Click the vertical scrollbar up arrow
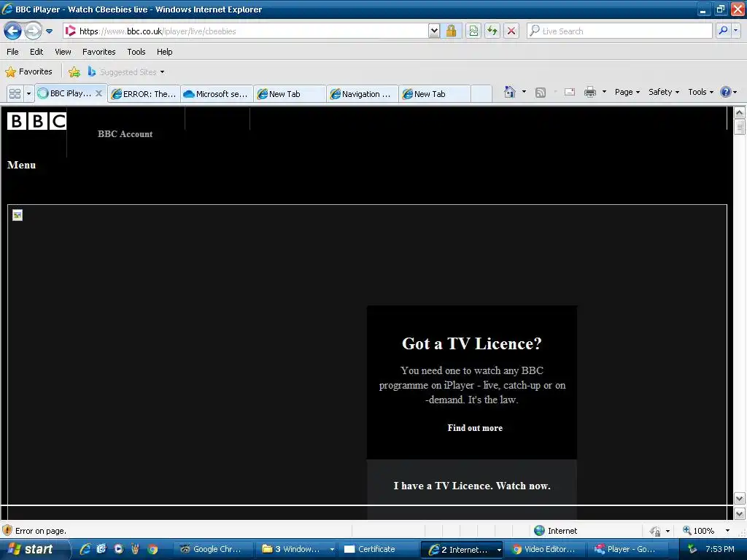747x560 pixels. pyautogui.click(x=740, y=113)
